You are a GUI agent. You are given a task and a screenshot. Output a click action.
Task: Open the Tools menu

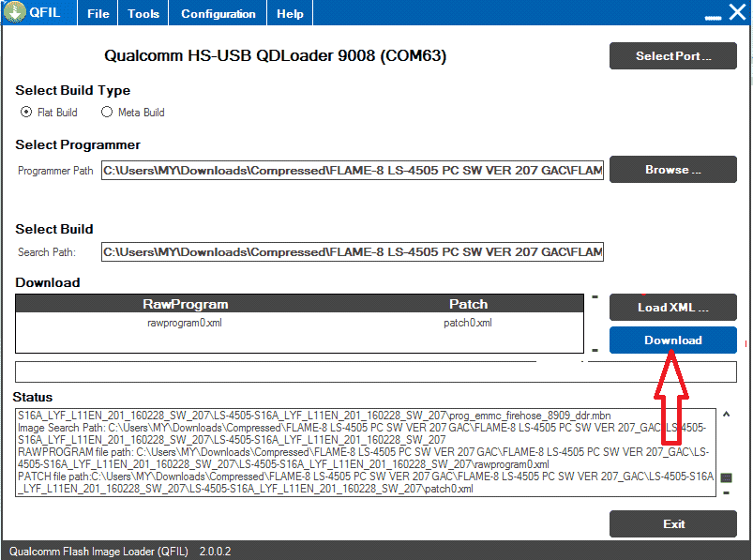pyautogui.click(x=143, y=13)
